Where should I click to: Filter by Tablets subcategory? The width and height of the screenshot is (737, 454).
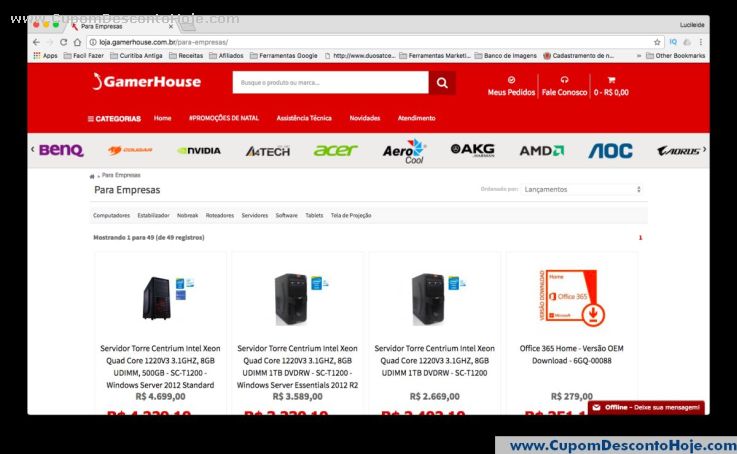pos(314,216)
